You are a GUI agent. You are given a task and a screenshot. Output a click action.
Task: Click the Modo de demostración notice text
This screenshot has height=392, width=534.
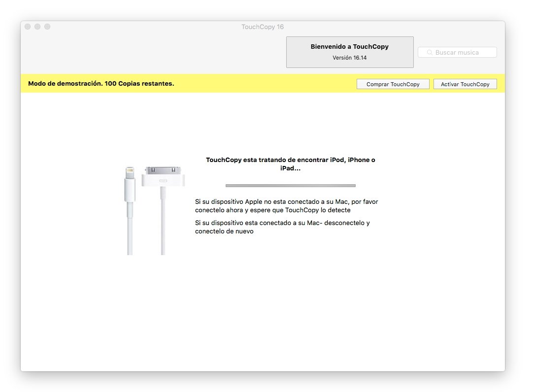tap(101, 83)
